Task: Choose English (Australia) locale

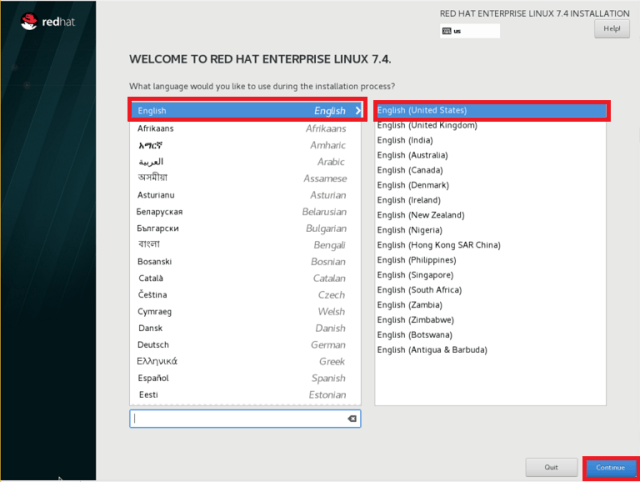Action: pyautogui.click(x=491, y=155)
